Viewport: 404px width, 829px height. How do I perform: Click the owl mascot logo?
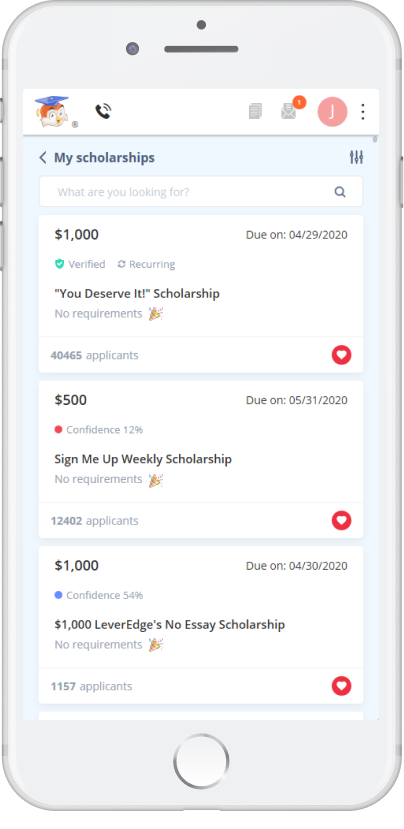(52, 112)
